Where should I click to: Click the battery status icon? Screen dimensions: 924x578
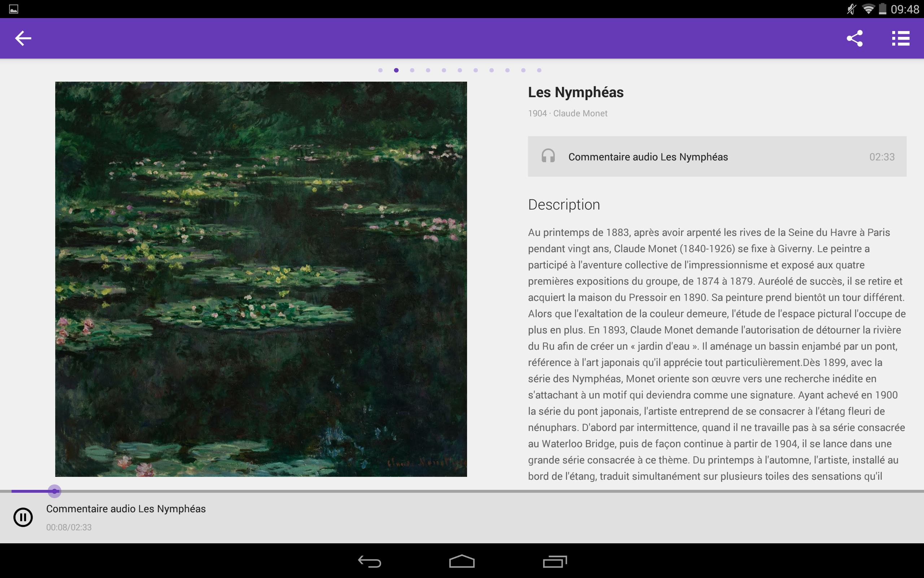pyautogui.click(x=882, y=9)
